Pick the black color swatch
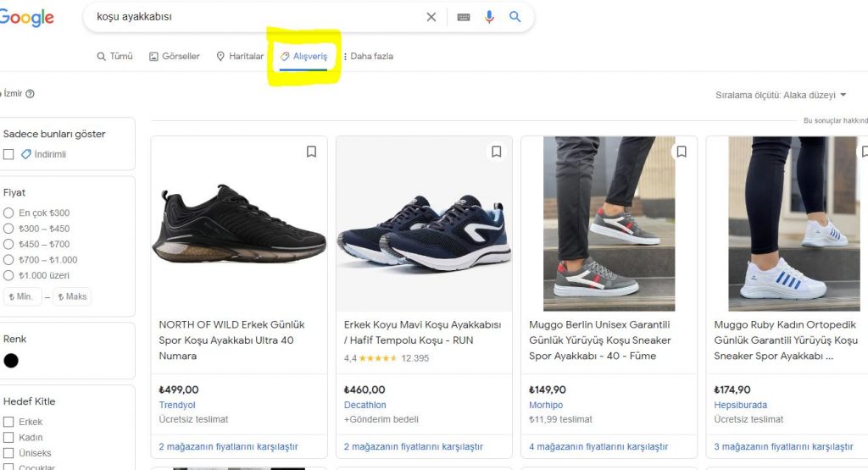 coord(11,361)
